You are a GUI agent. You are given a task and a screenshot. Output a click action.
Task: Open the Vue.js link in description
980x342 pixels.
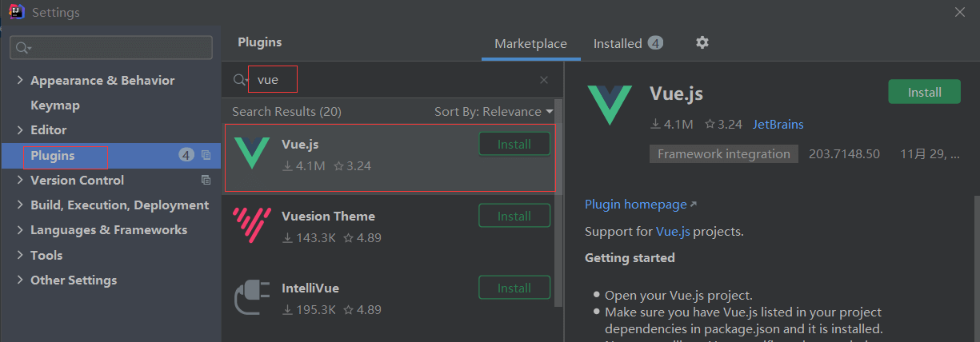click(x=673, y=232)
